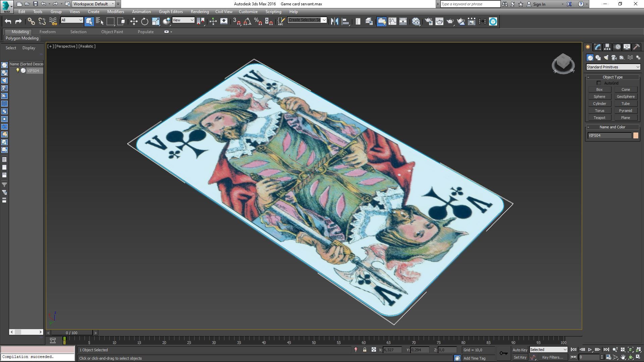Switch to the Hierarchy command panel
Viewport: 644px width, 362px height.
tap(607, 47)
